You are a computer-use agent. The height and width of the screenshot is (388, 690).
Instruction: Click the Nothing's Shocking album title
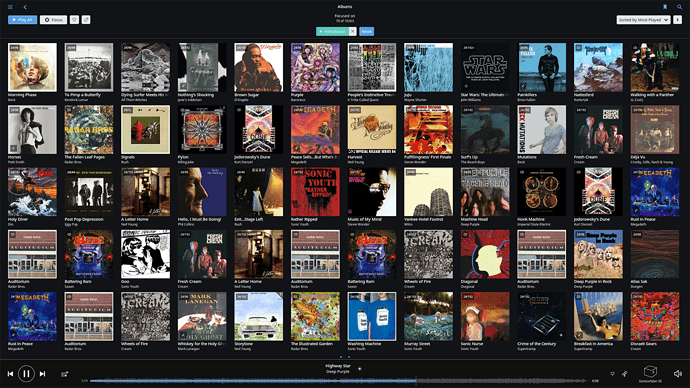click(x=196, y=95)
